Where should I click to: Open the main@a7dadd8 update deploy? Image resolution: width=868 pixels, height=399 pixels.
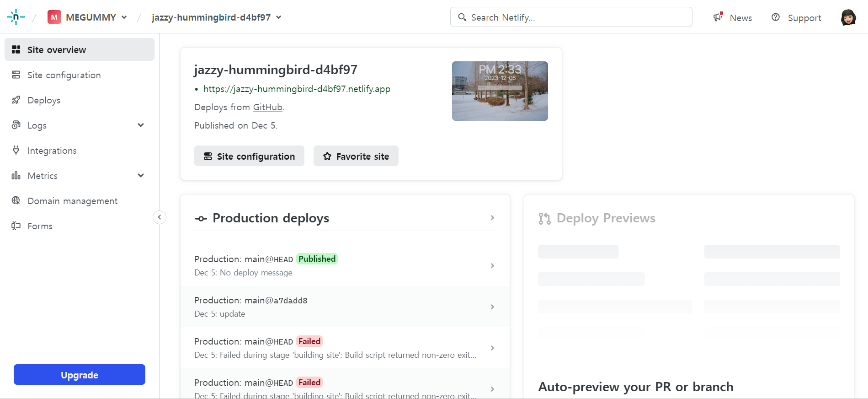[x=345, y=307]
